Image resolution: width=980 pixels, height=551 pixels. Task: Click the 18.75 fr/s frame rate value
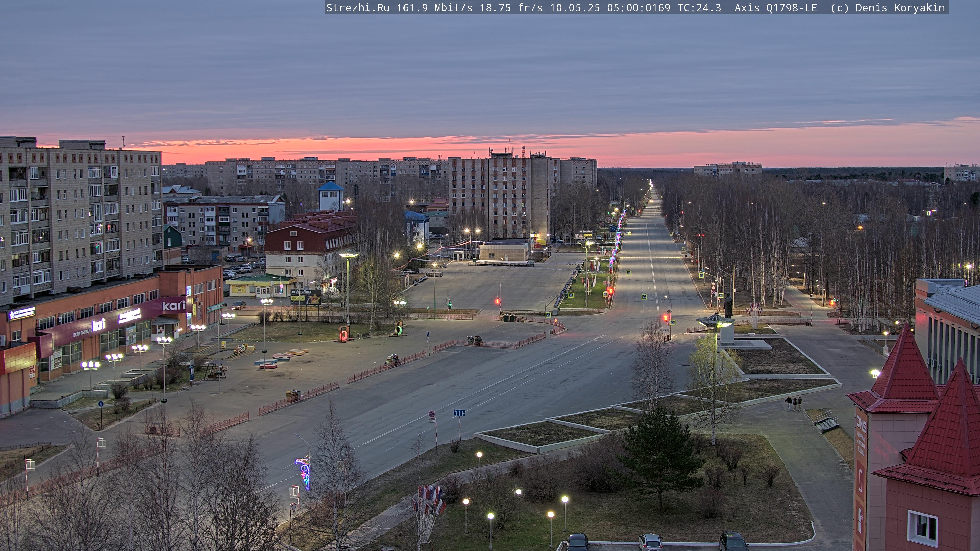click(511, 8)
